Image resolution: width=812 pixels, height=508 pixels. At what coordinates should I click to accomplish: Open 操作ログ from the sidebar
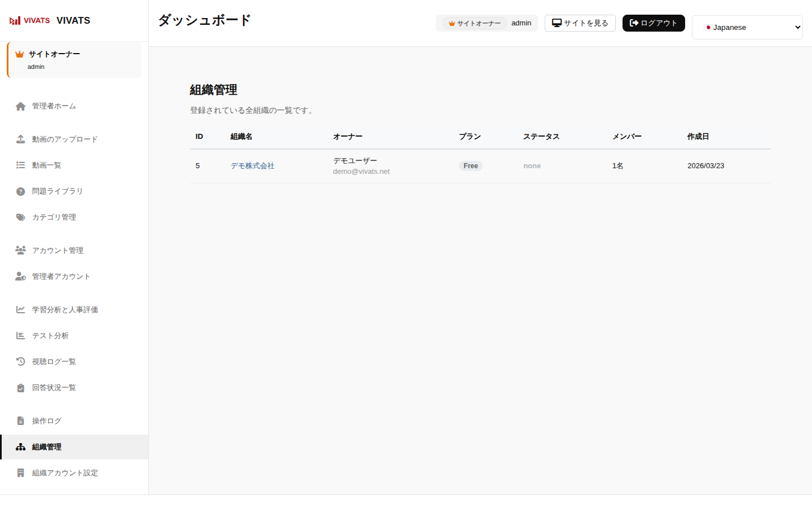[74, 421]
